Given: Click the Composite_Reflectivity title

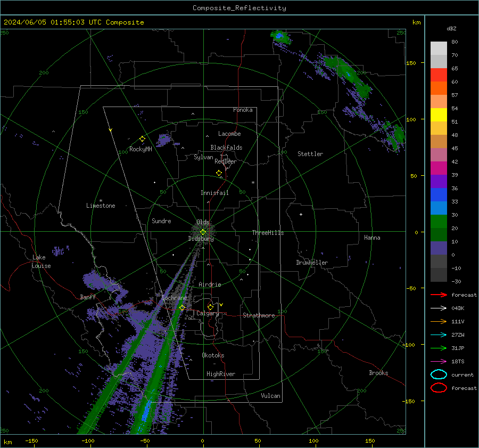Looking at the screenshot, I should [240, 8].
